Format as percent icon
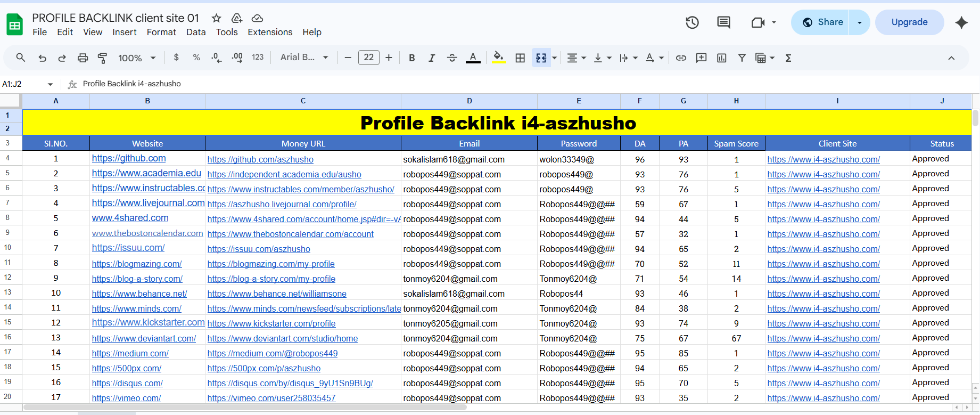Image resolution: width=980 pixels, height=415 pixels. point(196,58)
